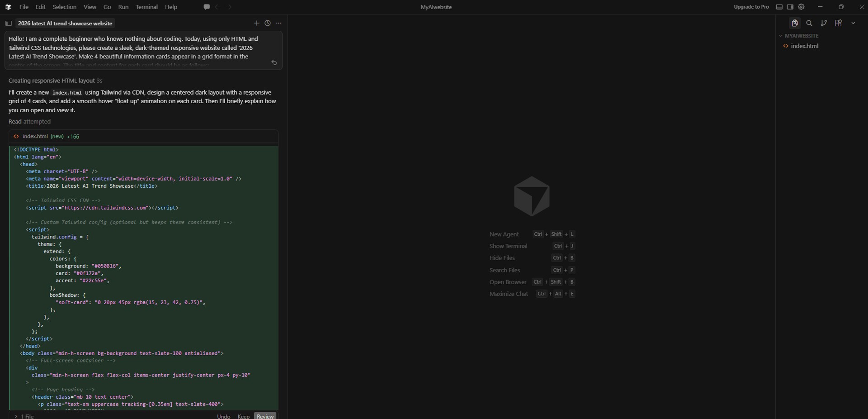Open the Run menu
868x419 pixels.
pyautogui.click(x=123, y=7)
